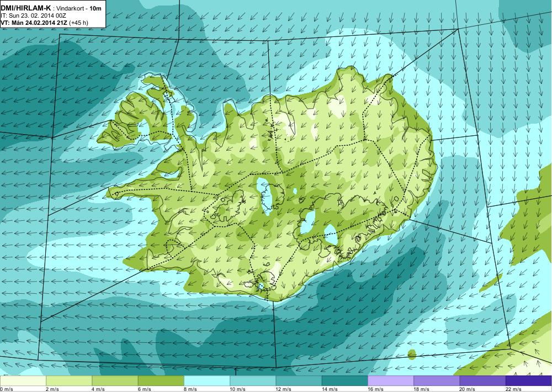Click the medium teal 12–14 m/s legend swatch
Viewport: 552px width, 392px height.
coord(299,381)
